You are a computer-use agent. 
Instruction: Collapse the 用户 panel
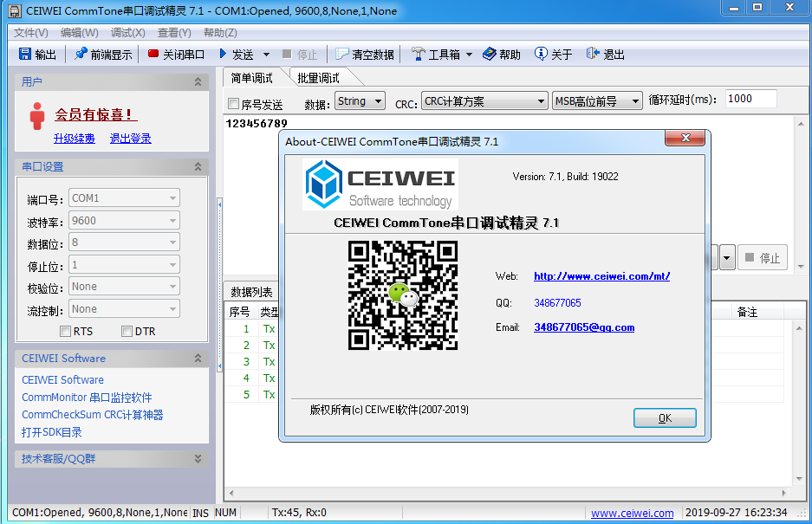[198, 81]
